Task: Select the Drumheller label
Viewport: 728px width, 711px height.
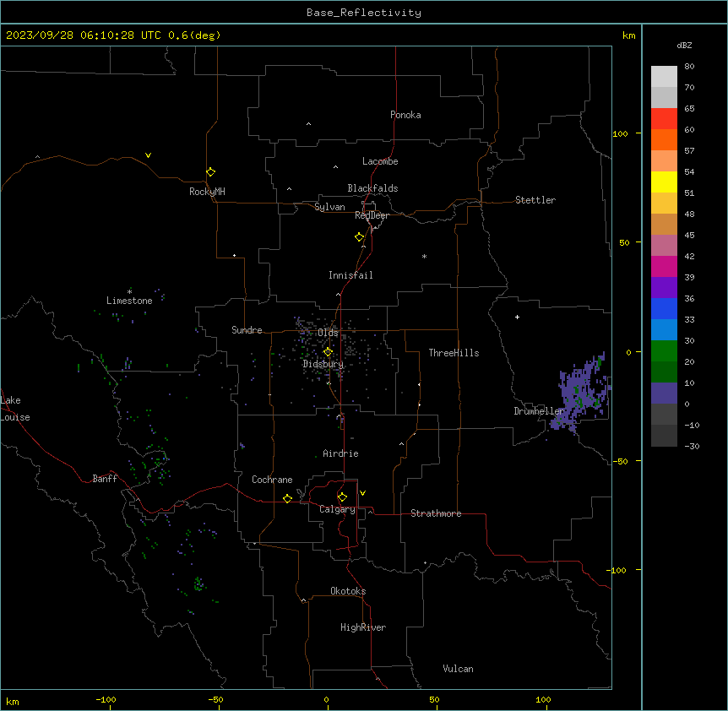Action: 539,411
